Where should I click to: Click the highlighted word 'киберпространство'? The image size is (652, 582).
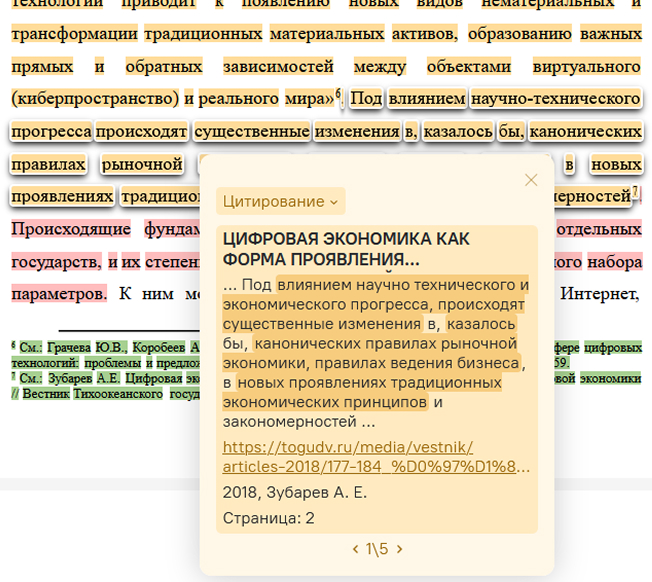click(95, 99)
